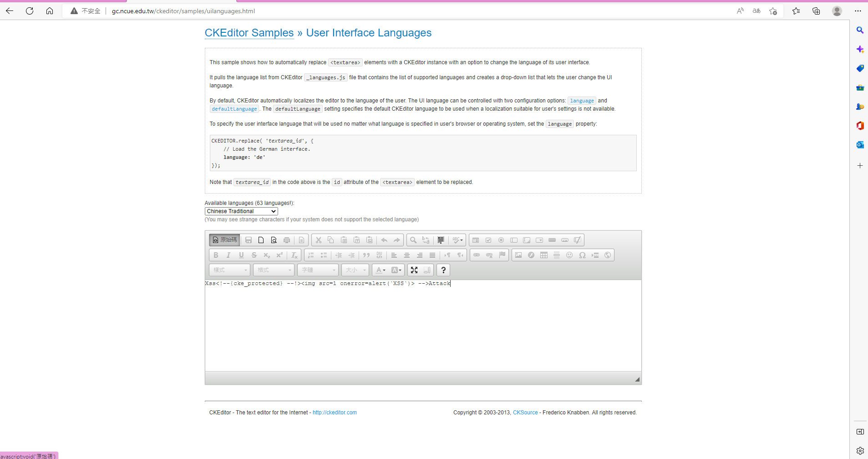Click Paste from Word icon
This screenshot has width=868, height=459.
tap(370, 240)
